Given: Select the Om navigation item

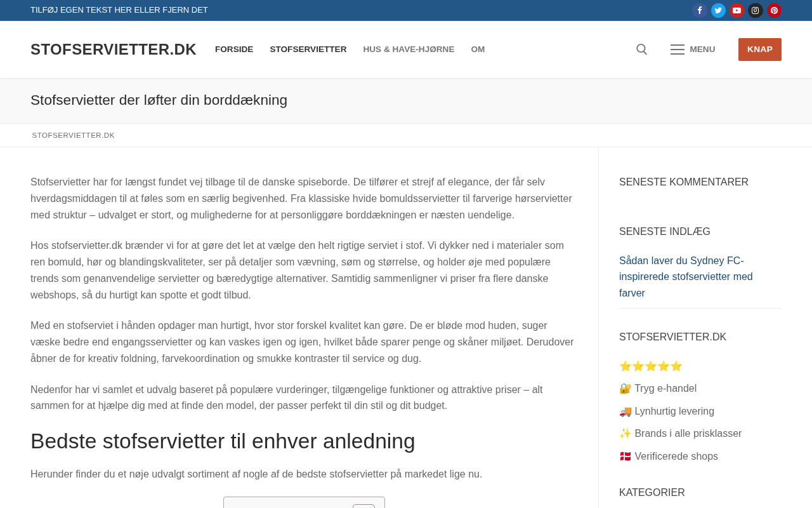Looking at the screenshot, I should (478, 50).
